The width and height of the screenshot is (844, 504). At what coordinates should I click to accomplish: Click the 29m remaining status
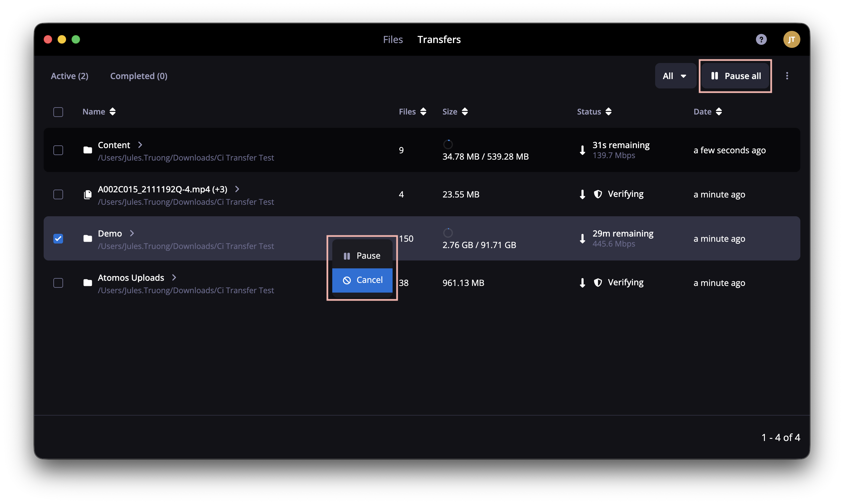623,233
